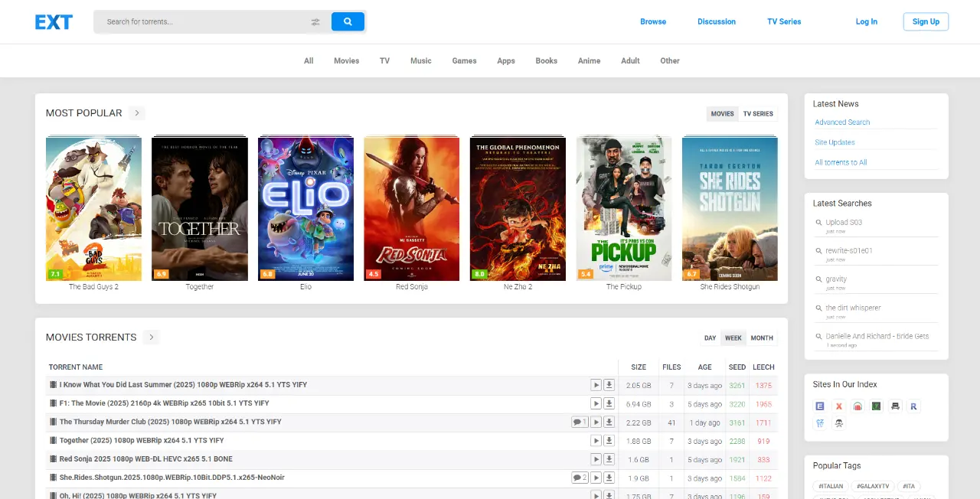Play The Thursday Murder Club torrent

point(596,422)
